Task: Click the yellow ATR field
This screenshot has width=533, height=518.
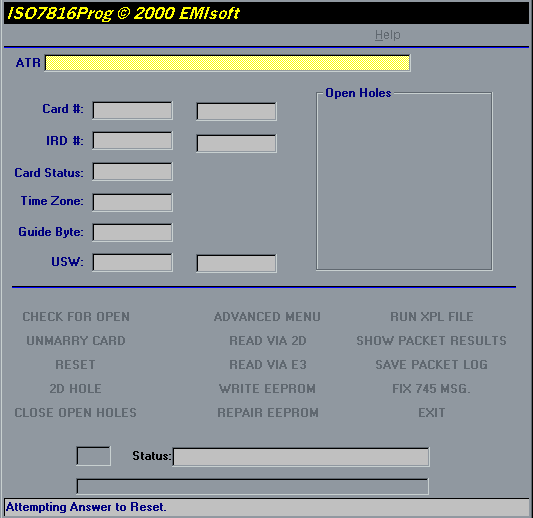Action: (227, 63)
